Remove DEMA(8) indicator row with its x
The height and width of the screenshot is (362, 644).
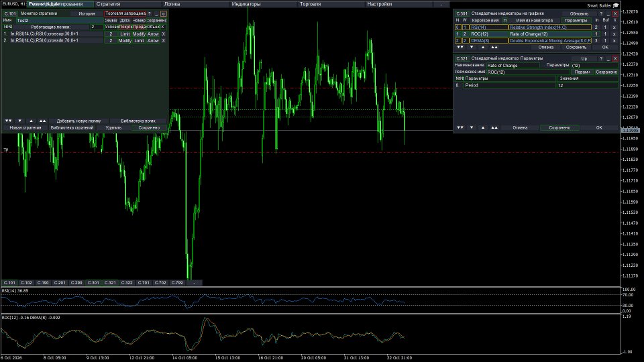point(614,41)
